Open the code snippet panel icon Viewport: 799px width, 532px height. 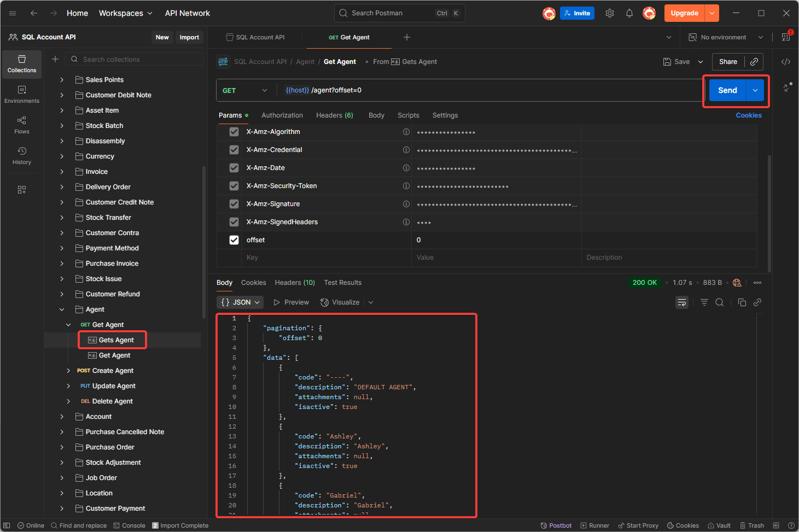(786, 62)
